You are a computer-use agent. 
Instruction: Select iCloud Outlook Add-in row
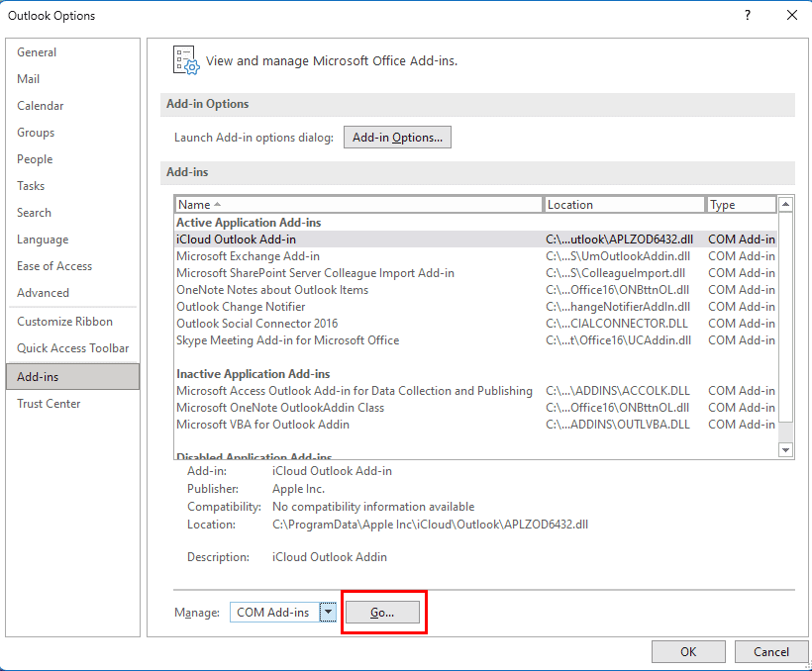[475, 240]
